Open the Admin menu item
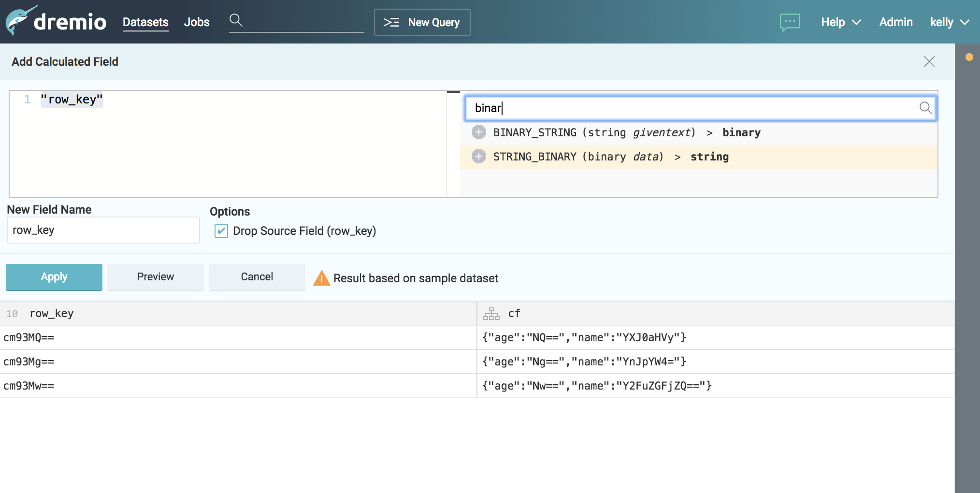Screen dimensions: 980x493 895,22
